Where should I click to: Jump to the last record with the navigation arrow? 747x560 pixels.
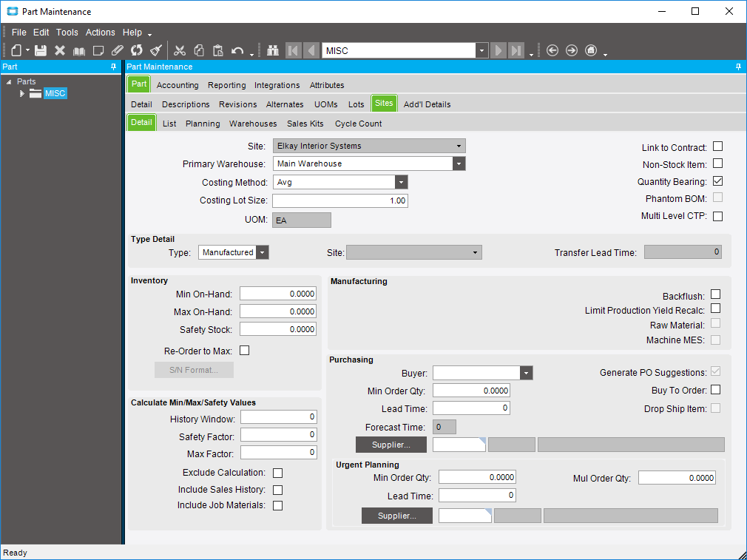click(x=515, y=50)
